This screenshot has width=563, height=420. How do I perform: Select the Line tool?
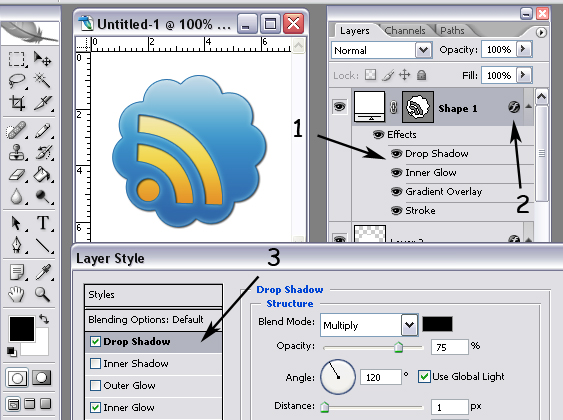42,245
